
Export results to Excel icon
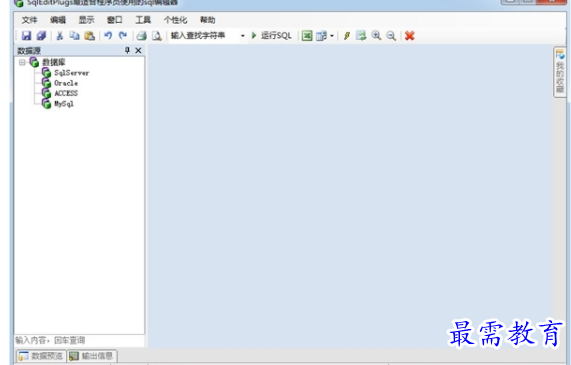tap(307, 36)
